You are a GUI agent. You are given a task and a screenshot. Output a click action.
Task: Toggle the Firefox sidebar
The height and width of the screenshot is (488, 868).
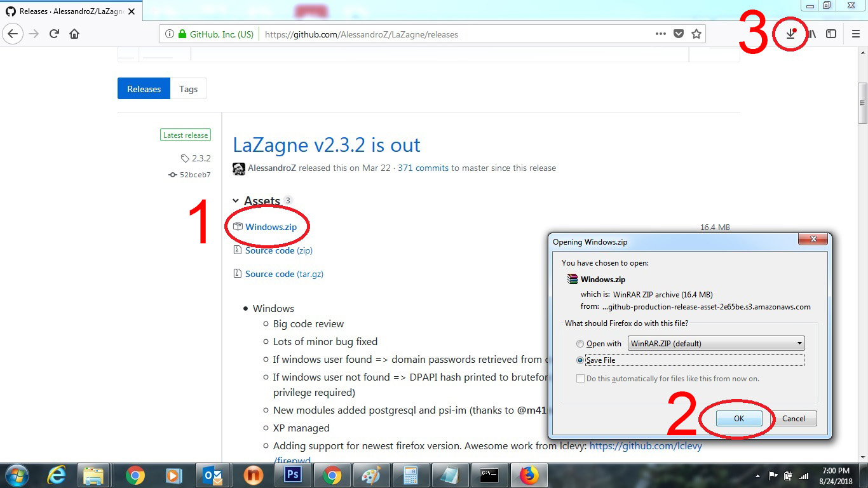pos(831,34)
